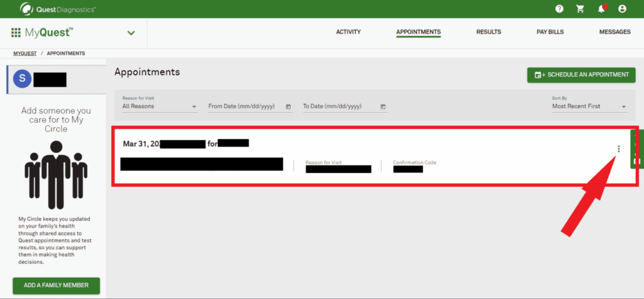Expand the MyQuest dropdown chevron

[131, 33]
